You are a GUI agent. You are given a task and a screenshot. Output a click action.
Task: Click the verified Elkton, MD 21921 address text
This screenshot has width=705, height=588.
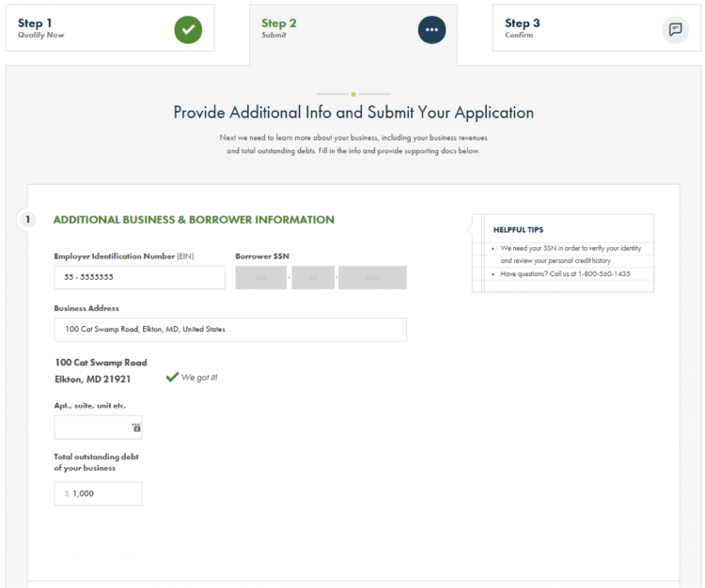click(x=93, y=379)
